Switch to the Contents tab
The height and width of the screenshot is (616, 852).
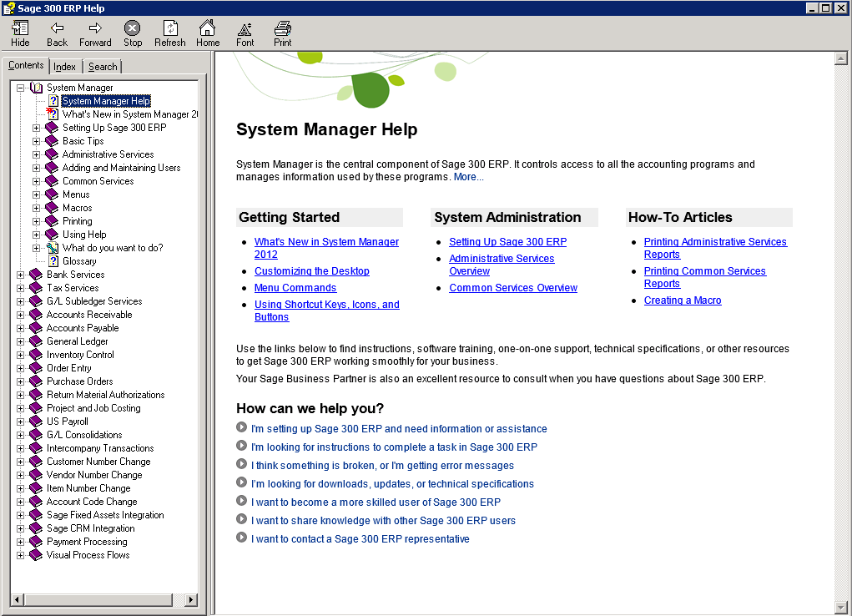[26, 65]
